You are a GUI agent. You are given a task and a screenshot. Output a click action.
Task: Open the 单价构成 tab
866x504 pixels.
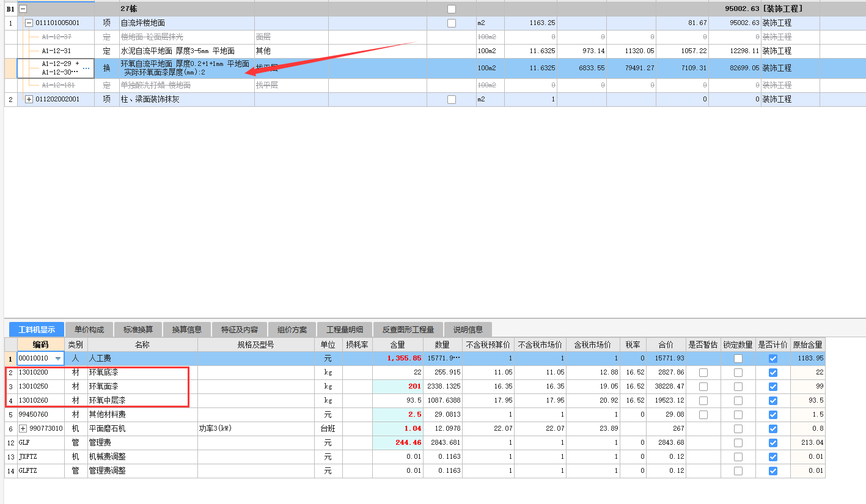tap(89, 330)
